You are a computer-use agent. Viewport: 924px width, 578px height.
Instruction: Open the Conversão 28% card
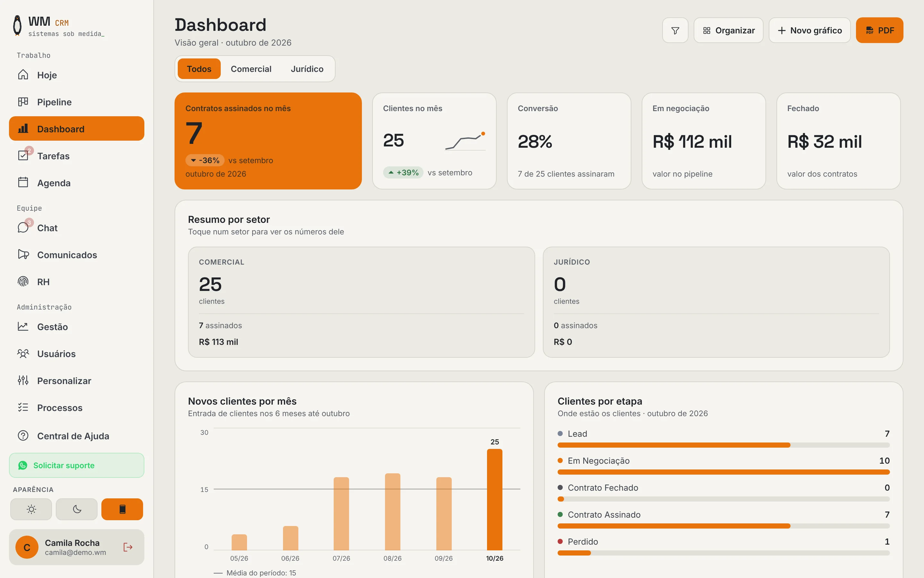[569, 141]
